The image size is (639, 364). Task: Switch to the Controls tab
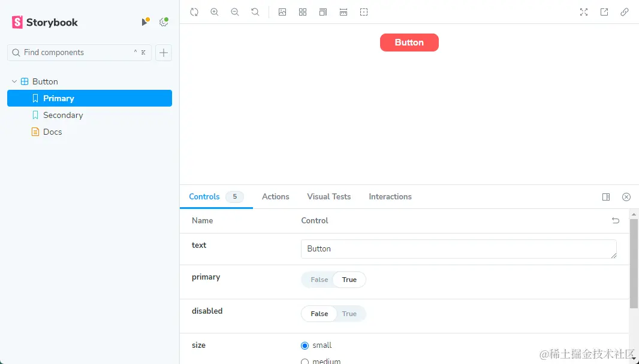204,196
